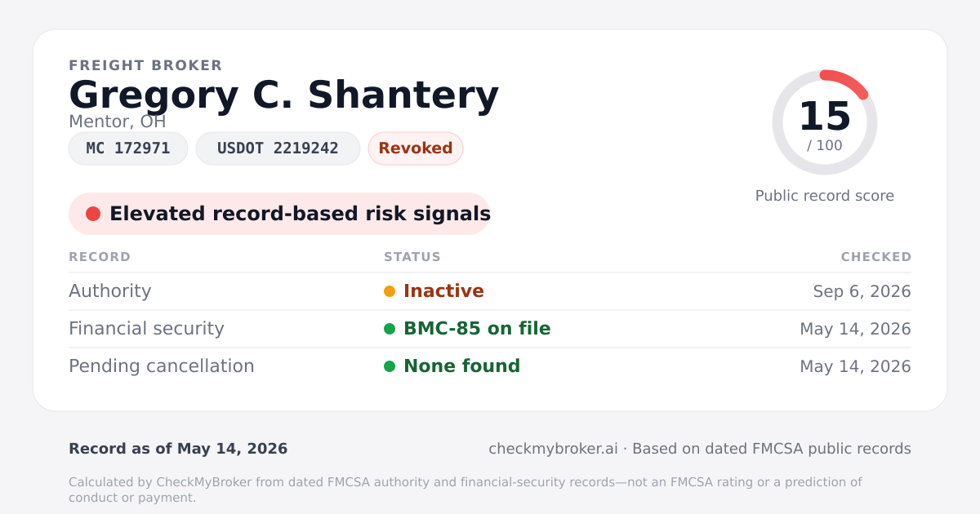Viewport: 980px width, 514px height.
Task: Click the green dot next to BMC-85 on file
Action: (x=390, y=329)
